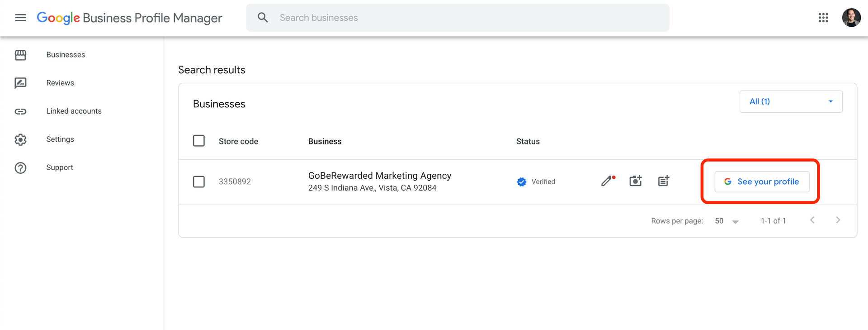Open GoBeRewarded Marketing Agency business
The width and height of the screenshot is (868, 330).
(380, 175)
